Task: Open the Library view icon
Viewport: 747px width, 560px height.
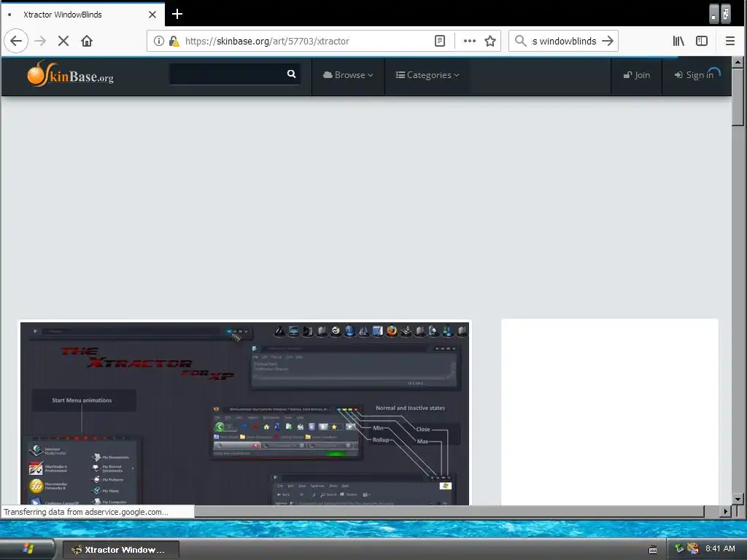Action: (x=678, y=41)
